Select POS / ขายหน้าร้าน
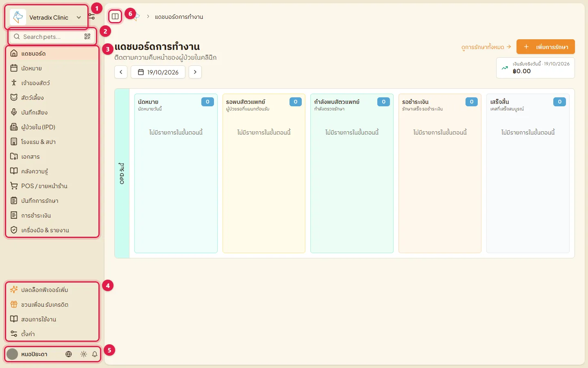The width and height of the screenshot is (588, 368). coord(52,186)
